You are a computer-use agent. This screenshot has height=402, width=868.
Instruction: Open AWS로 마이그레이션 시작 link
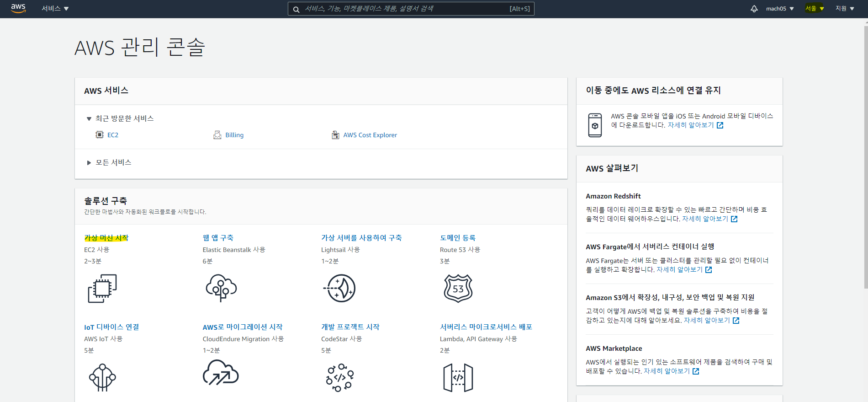pos(243,327)
